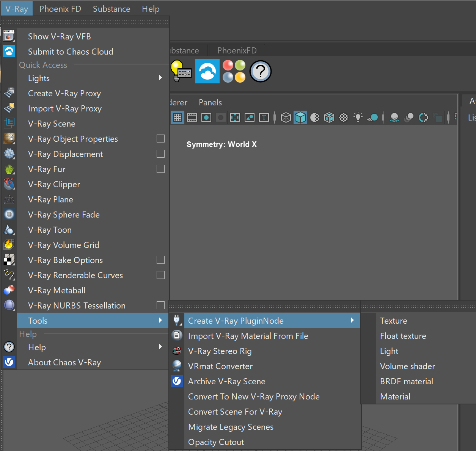476x451 pixels.
Task: Toggle wireframe cube display icon
Action: (286, 117)
